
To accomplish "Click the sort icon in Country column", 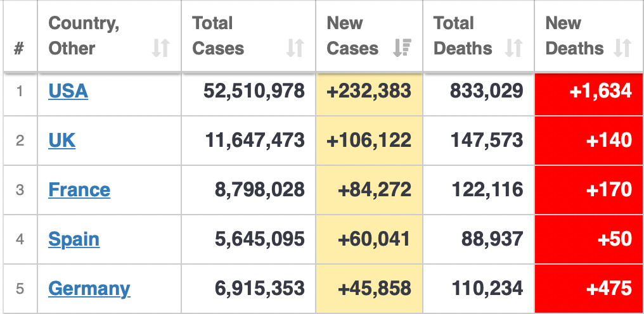I will point(161,49).
